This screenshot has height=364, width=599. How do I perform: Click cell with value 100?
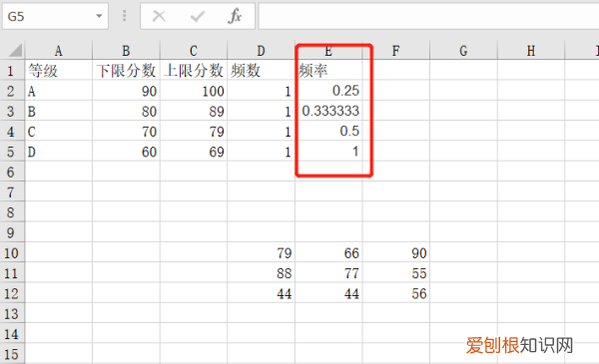194,91
